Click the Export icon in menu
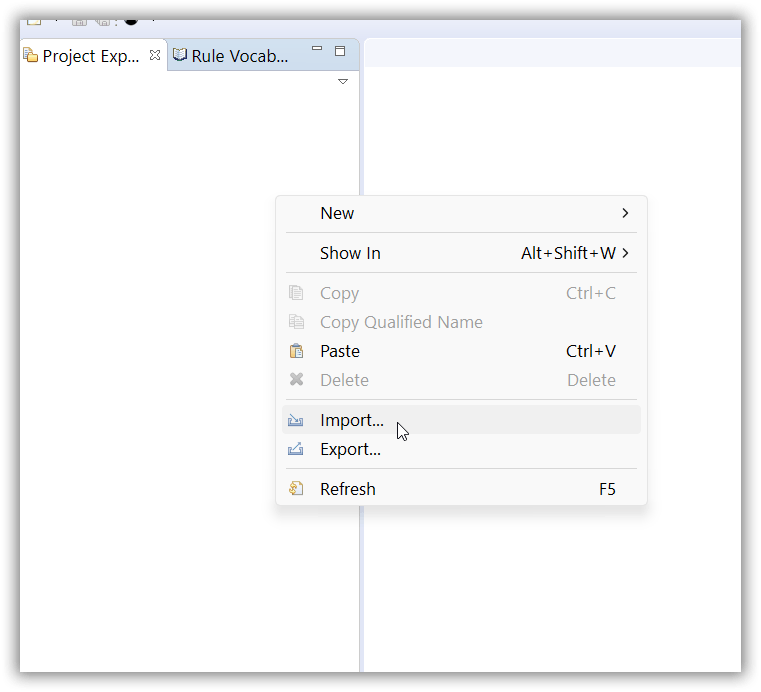761x692 pixels. pyautogui.click(x=296, y=450)
